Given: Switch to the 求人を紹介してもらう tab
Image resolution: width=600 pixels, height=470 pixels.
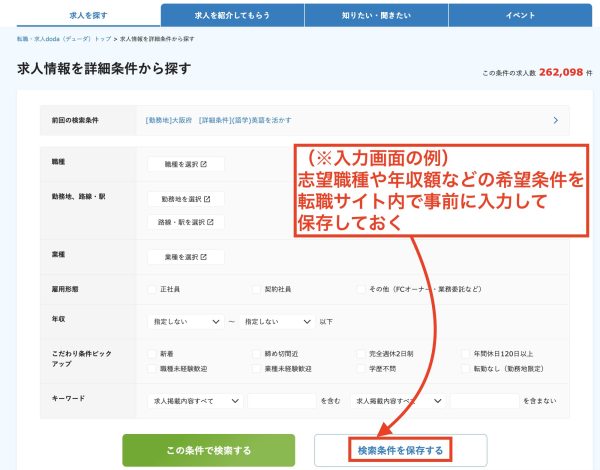Looking at the screenshot, I should (x=231, y=15).
